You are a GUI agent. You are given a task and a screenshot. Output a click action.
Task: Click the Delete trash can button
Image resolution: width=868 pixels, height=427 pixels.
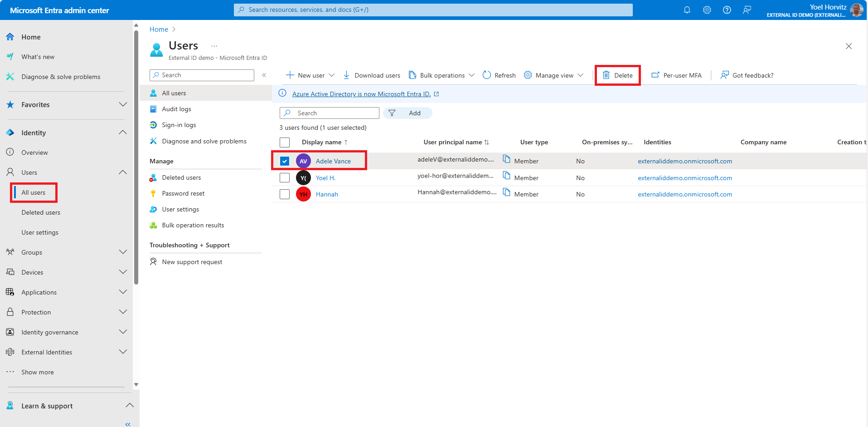617,75
